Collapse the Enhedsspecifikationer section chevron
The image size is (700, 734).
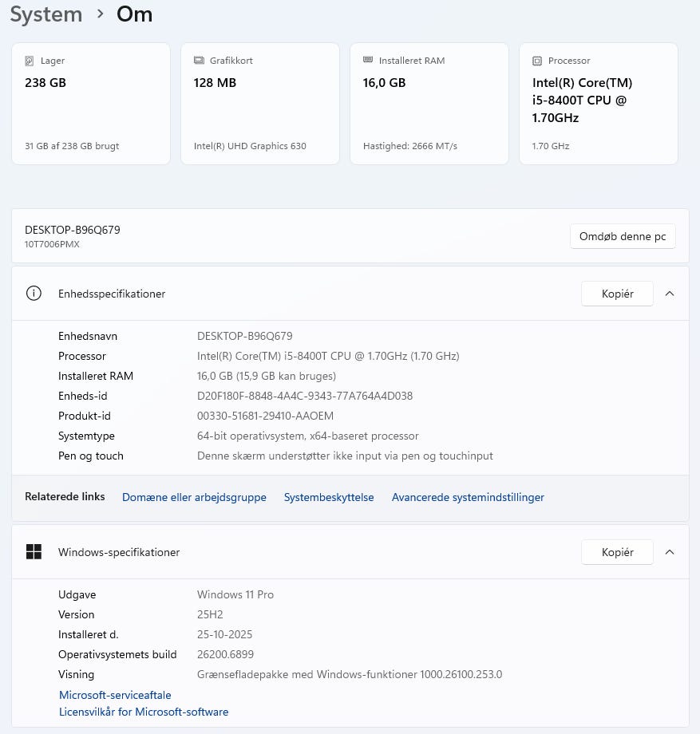670,294
